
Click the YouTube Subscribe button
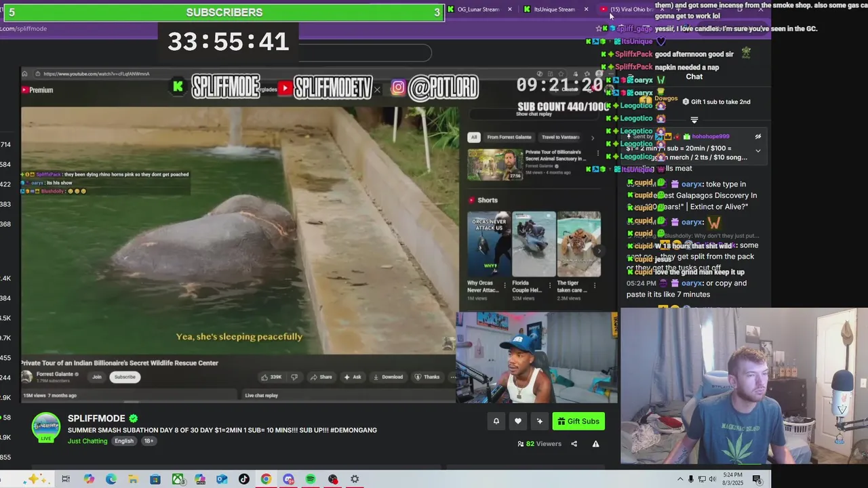(125, 377)
